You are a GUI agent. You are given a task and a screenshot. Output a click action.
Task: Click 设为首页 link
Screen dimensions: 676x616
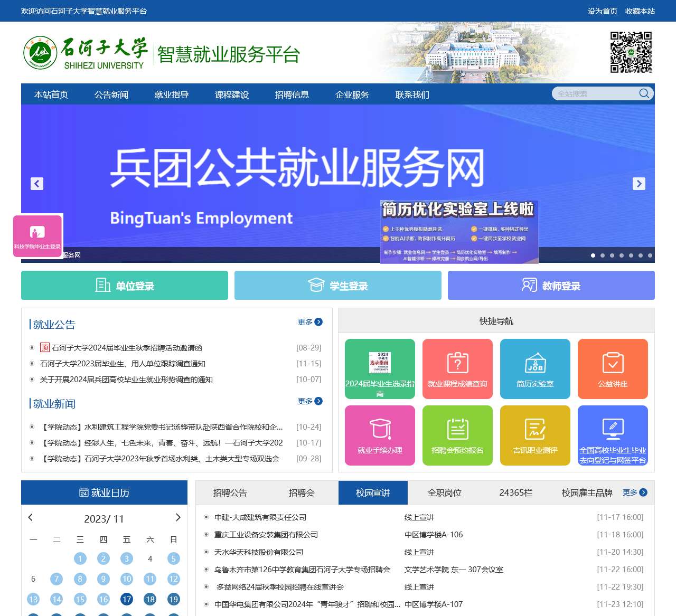point(603,11)
